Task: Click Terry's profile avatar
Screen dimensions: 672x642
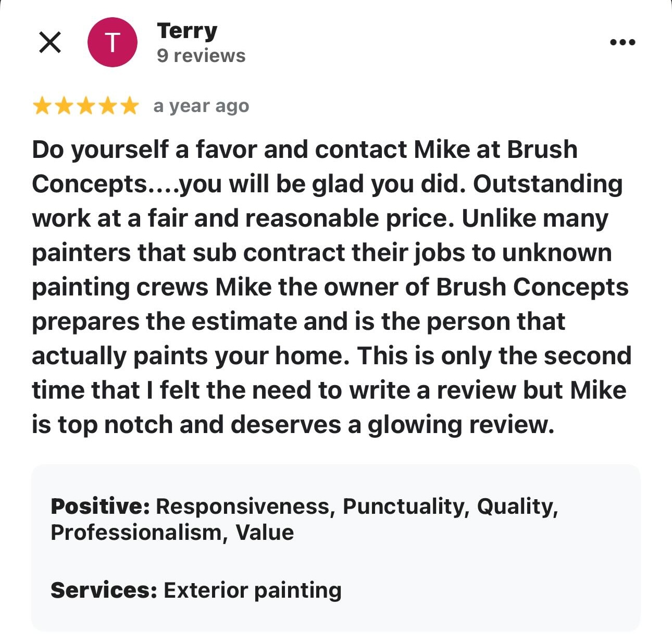Action: click(x=113, y=43)
